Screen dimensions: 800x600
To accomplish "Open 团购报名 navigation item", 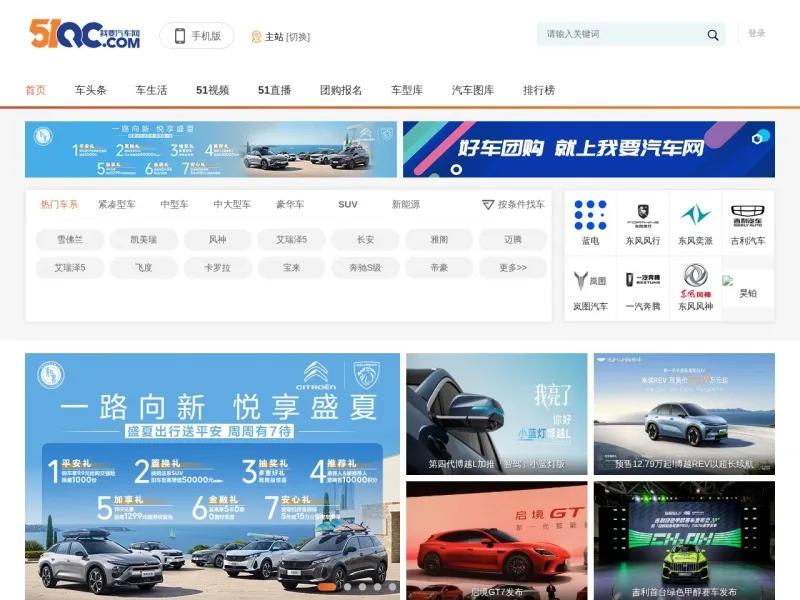I will click(341, 90).
